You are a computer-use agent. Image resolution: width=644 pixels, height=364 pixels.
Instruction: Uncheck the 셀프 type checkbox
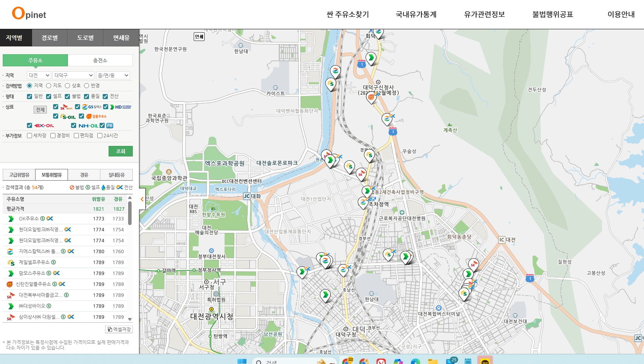[48, 96]
